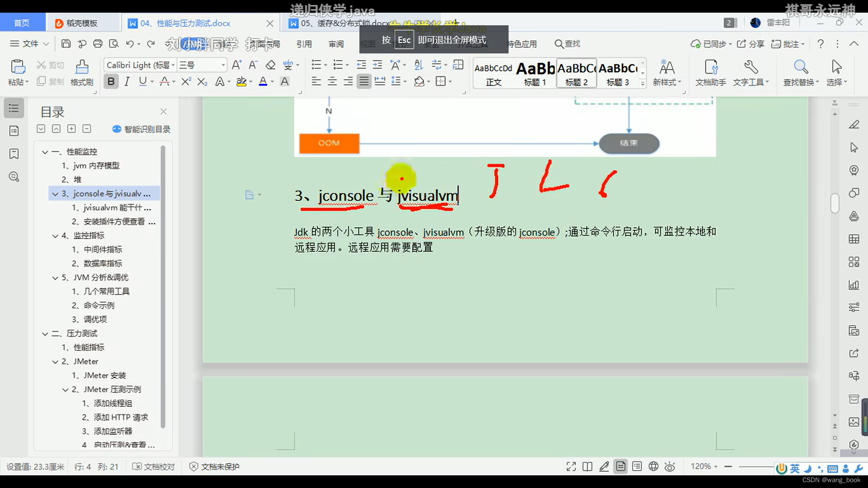Toggle Underline formatting

143,81
